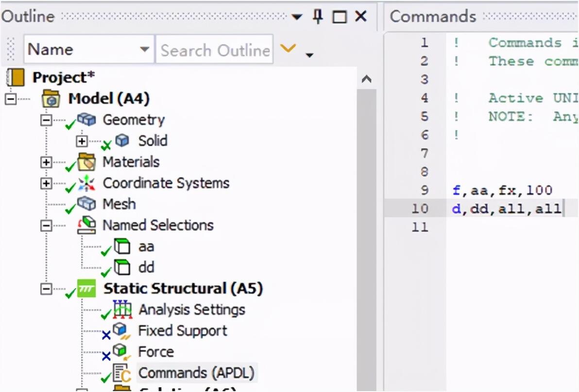The image size is (579, 392).
Task: Click the Fixed Support icon
Action: point(121,331)
